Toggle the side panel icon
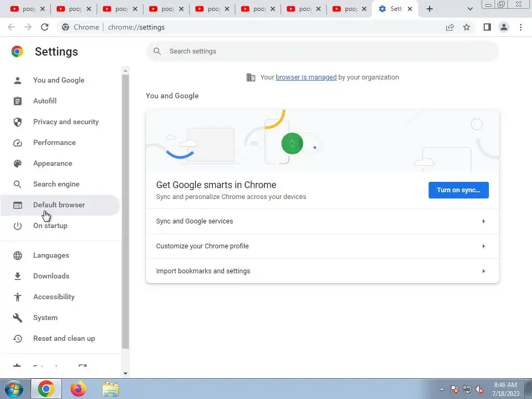The width and height of the screenshot is (532, 399). [487, 27]
